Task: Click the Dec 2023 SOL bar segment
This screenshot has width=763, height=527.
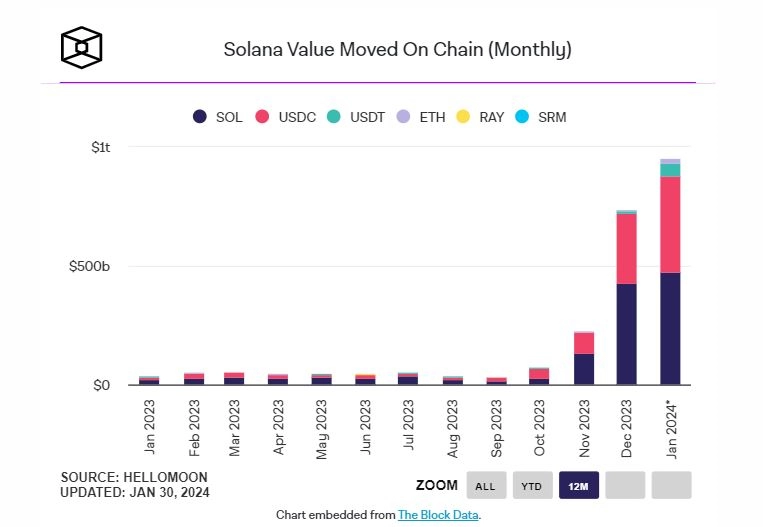Action: coord(626,334)
